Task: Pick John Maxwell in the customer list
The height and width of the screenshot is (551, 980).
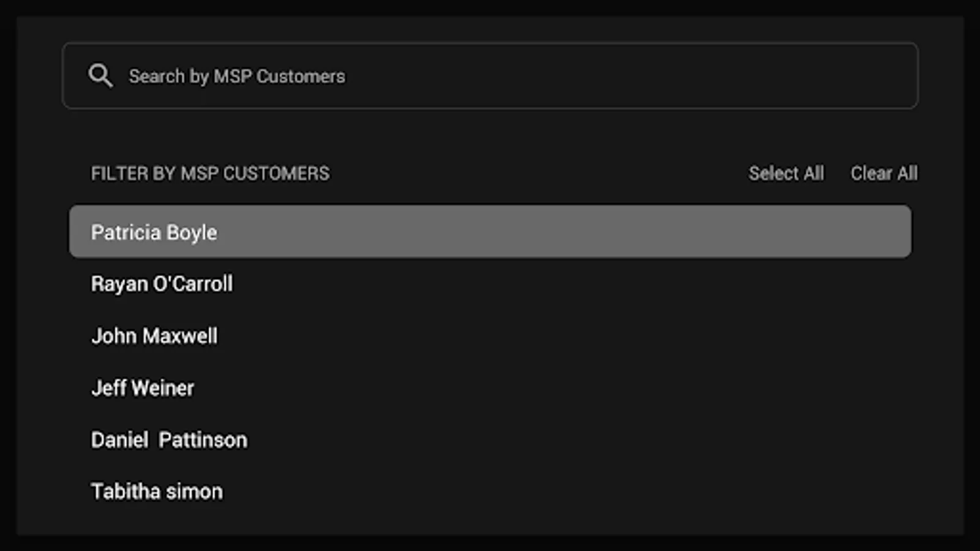Action: pyautogui.click(x=154, y=336)
